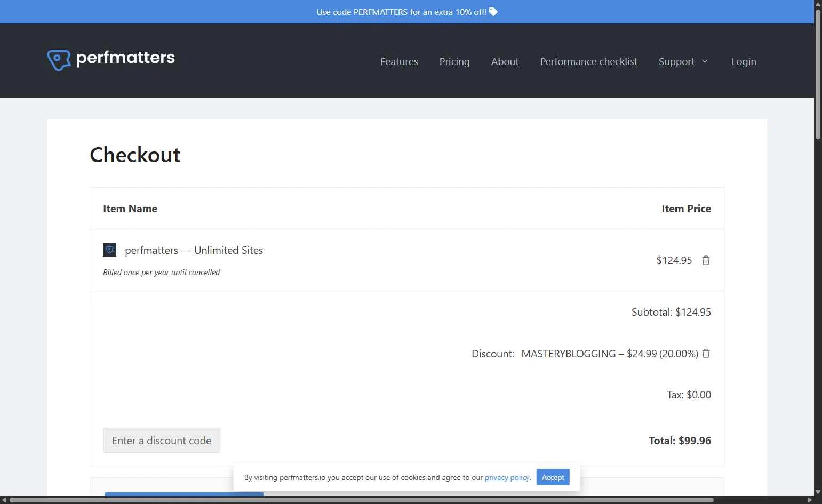Click the perfmatters — Unlimited Sites item name

(194, 250)
